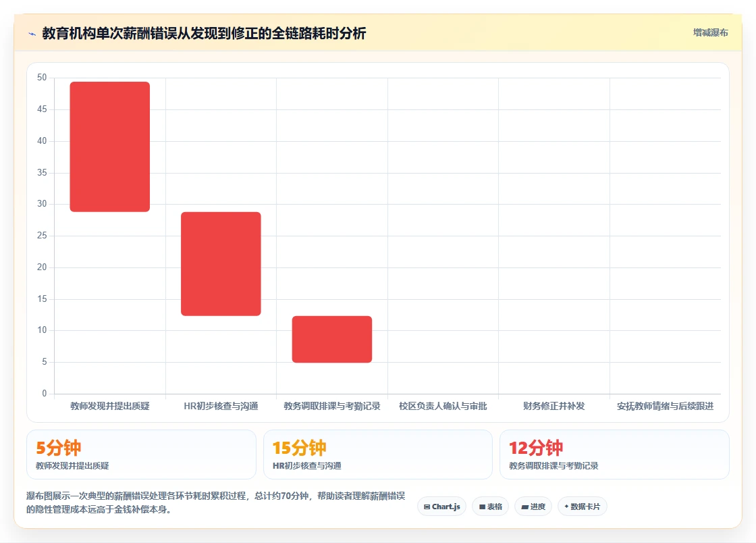Image resolution: width=756 pixels, height=543 pixels.
Task: Click the red bar for 教务调取排课与考勤记录
Action: coord(332,339)
